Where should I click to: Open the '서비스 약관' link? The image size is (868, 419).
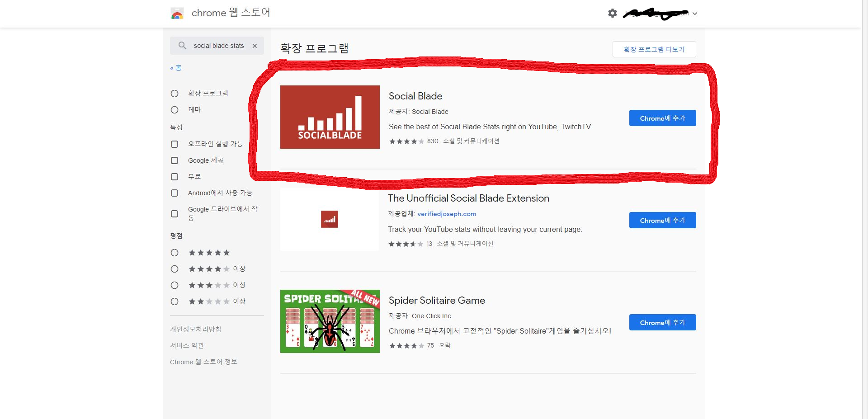point(187,345)
